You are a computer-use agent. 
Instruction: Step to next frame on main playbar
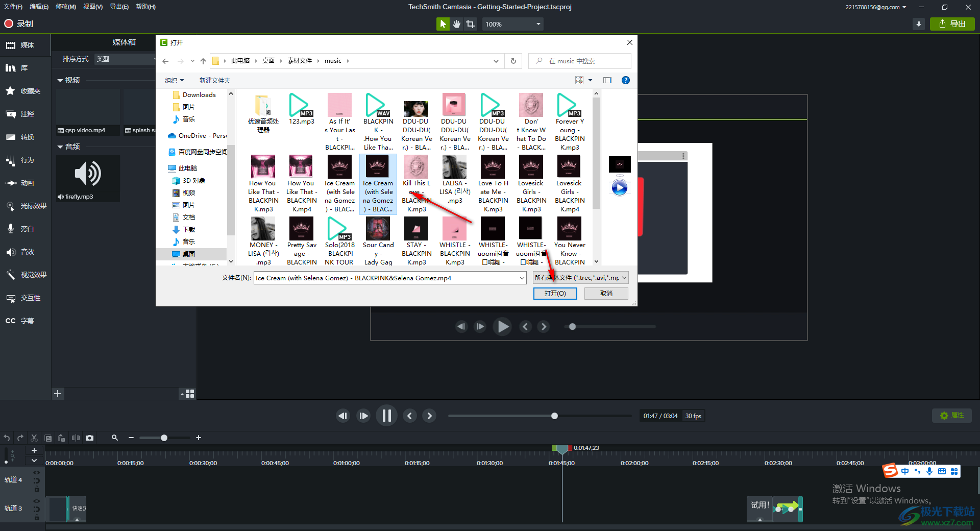point(363,416)
